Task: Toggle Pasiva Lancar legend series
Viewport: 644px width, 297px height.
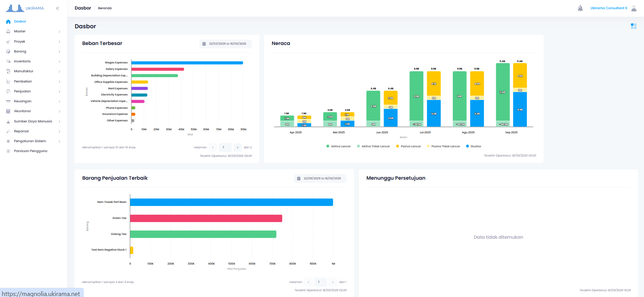Action: coord(408,146)
